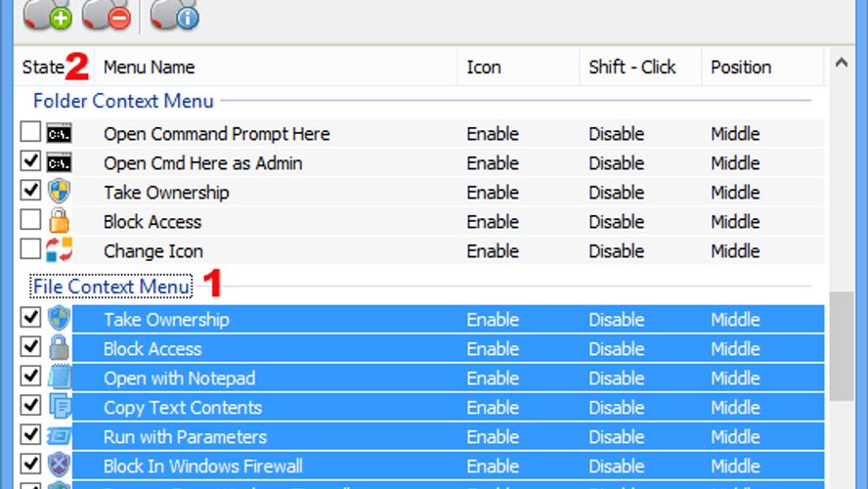Uncheck the Copy Text Contents checkbox

pos(30,405)
